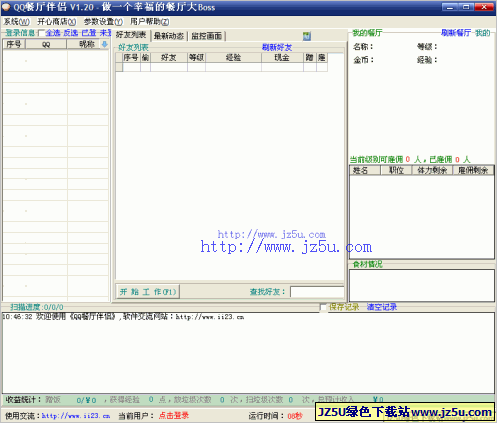
Task: Focus the 查找好友 search field
Action: pos(317,292)
